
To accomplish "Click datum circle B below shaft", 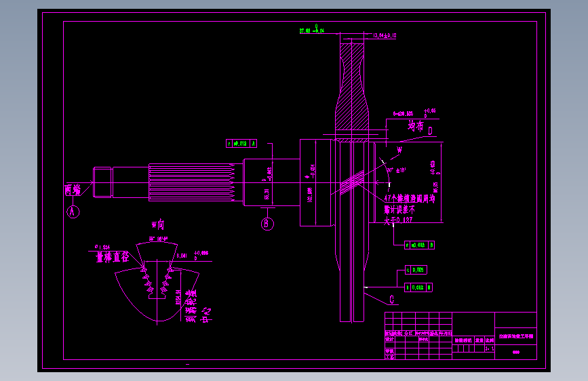I will [x=267, y=224].
